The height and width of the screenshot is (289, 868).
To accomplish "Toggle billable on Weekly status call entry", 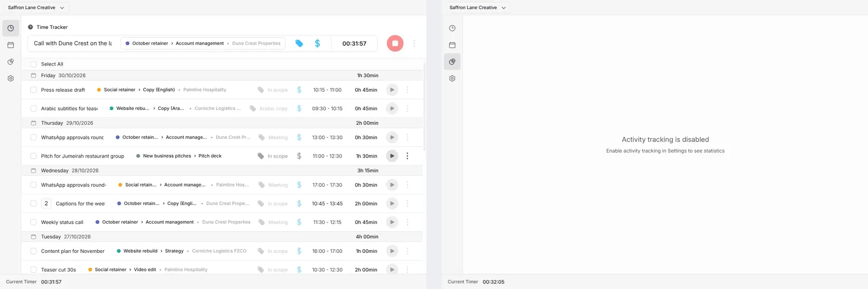I will (x=299, y=222).
